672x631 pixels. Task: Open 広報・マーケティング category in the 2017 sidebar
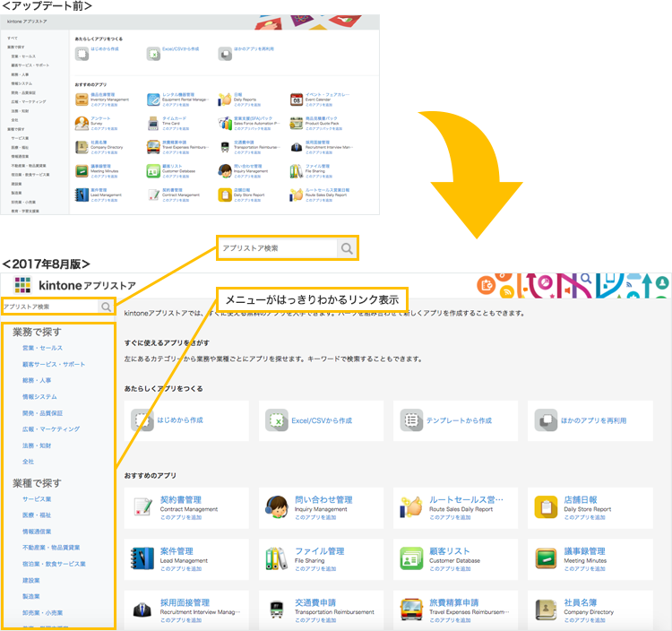[51, 428]
